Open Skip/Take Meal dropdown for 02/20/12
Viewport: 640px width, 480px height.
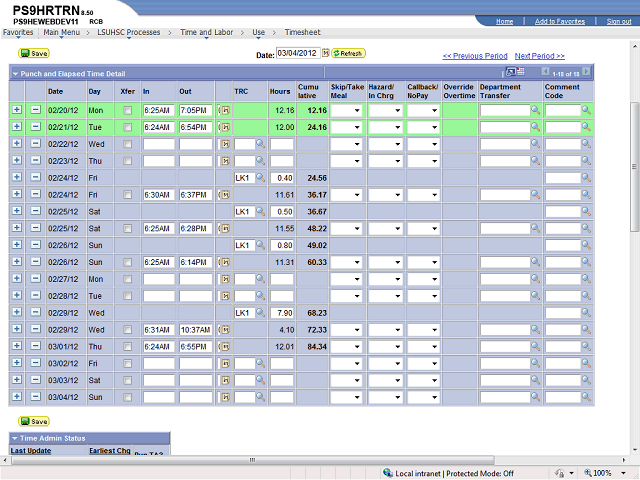pos(346,110)
